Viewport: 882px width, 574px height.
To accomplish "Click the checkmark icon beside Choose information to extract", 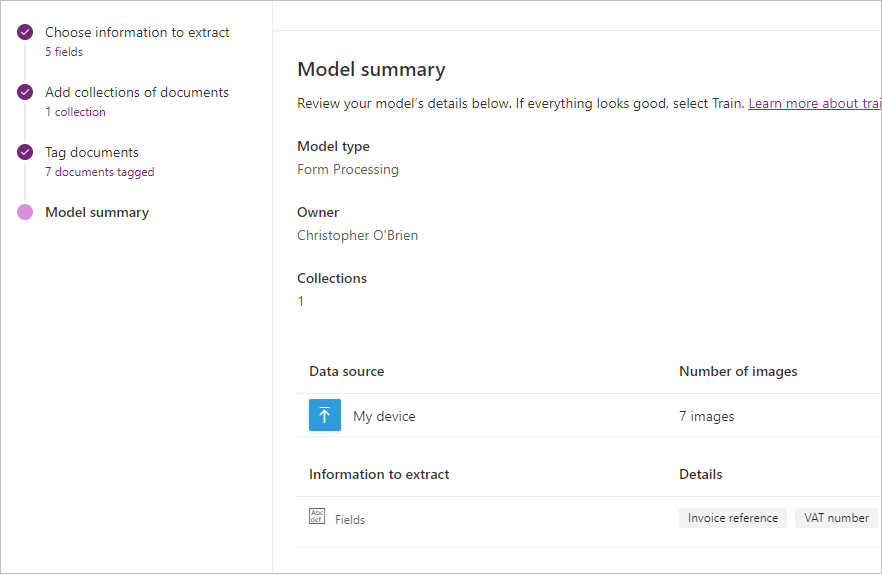I will tap(25, 32).
